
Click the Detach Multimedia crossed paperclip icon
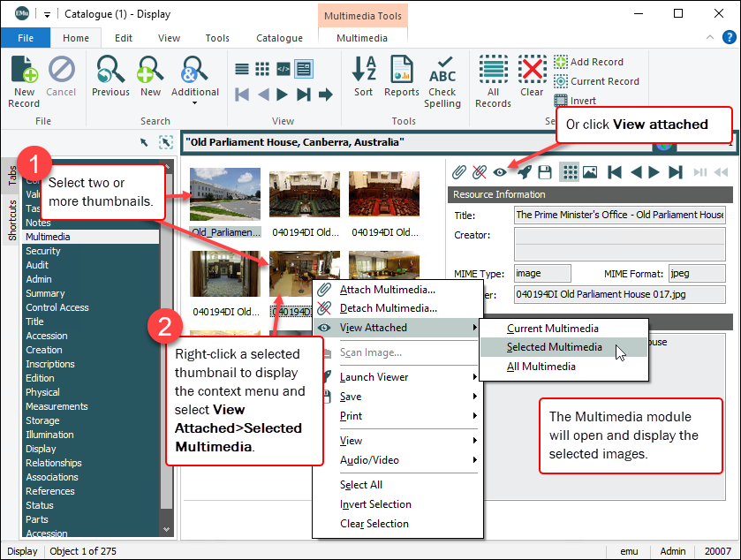pos(480,172)
